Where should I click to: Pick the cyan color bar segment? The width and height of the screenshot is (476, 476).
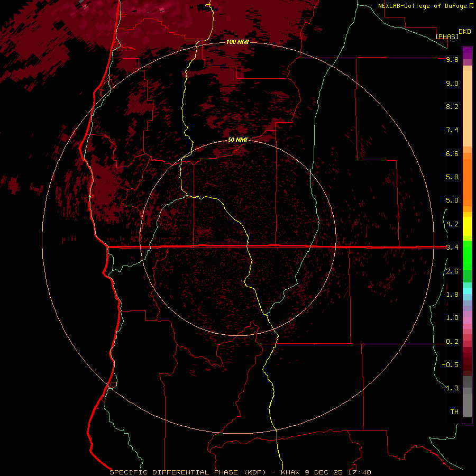[x=467, y=291]
